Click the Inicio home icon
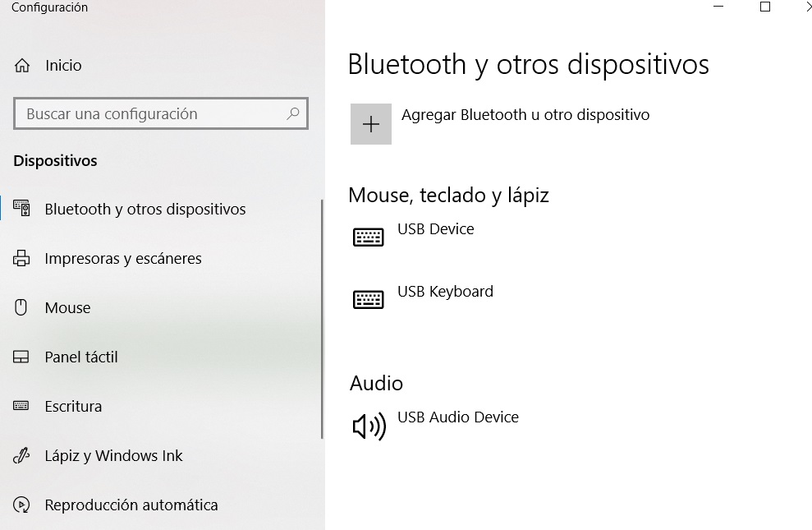 coord(22,66)
